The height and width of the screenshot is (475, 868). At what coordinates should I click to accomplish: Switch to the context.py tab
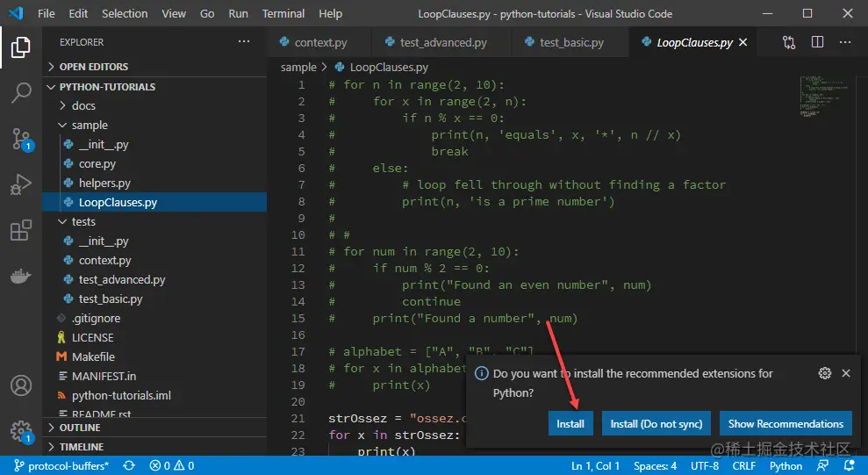coord(319,42)
